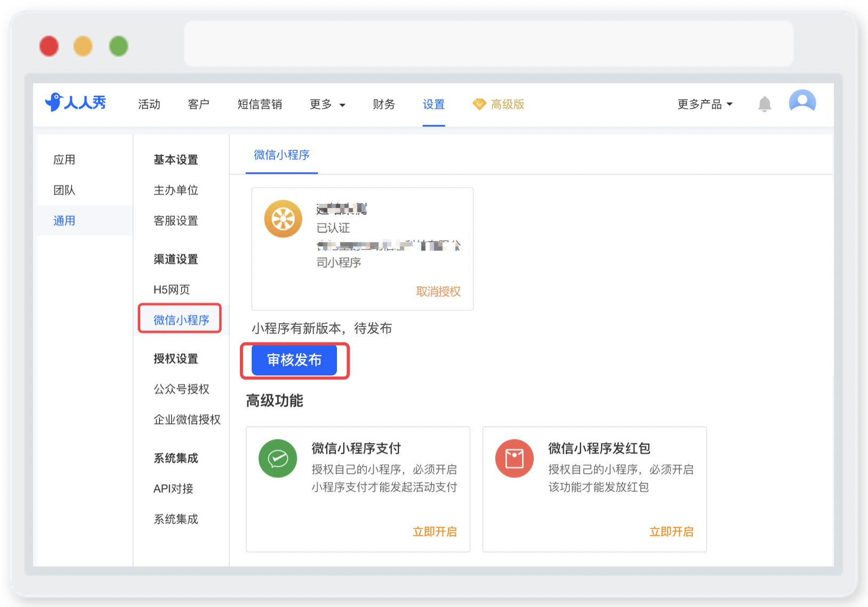
Task: Click the 小程序有新版本，待发布 notice
Action: coord(322,329)
